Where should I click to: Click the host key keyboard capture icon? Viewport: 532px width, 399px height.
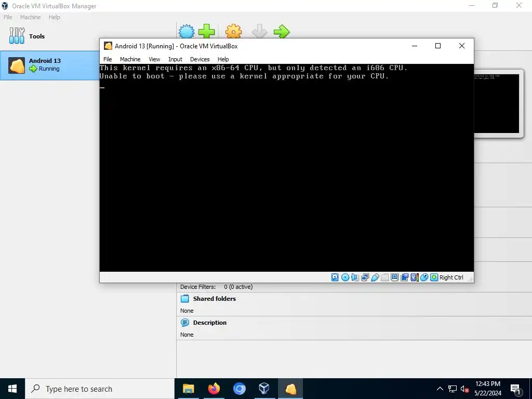point(434,277)
